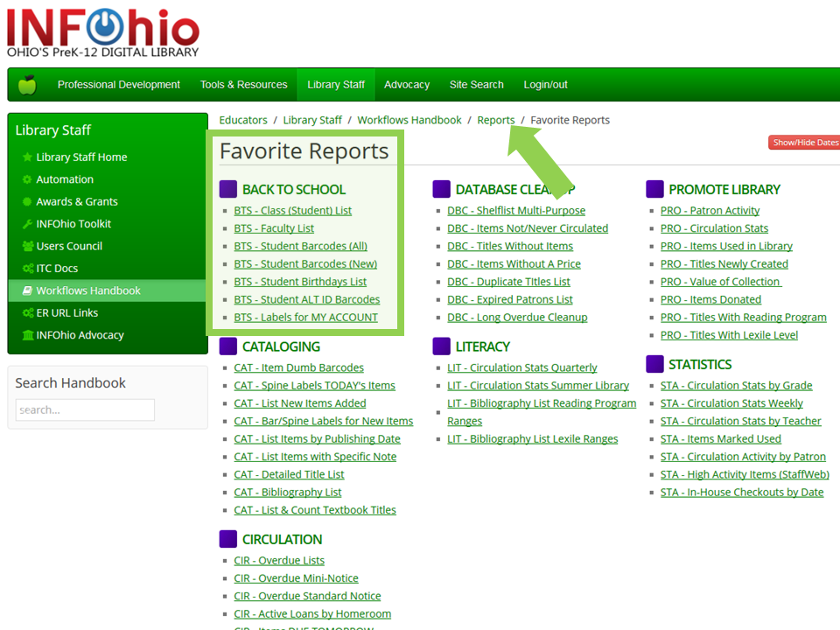The image size is (840, 630).
Task: Click the gears icon beside ITC Docs
Action: (x=28, y=269)
